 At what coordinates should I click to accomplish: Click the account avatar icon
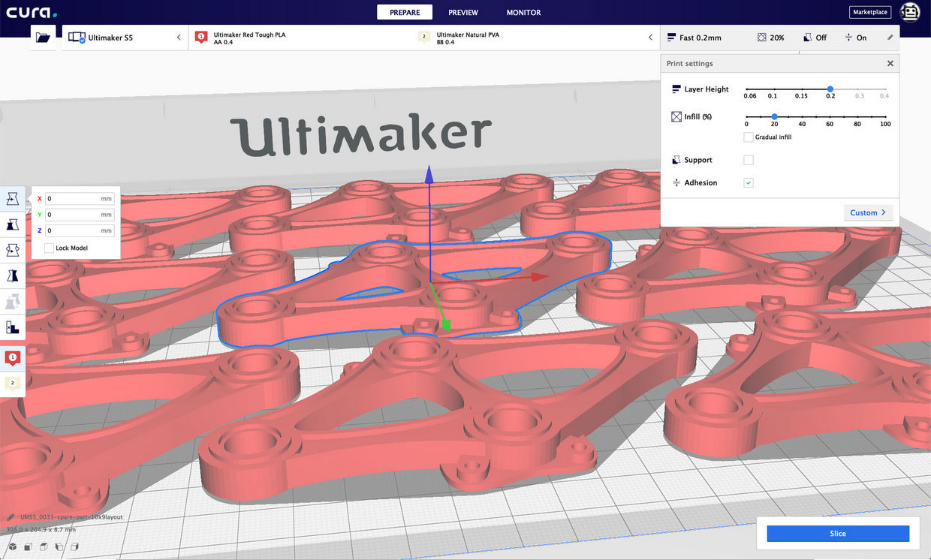coord(910,12)
